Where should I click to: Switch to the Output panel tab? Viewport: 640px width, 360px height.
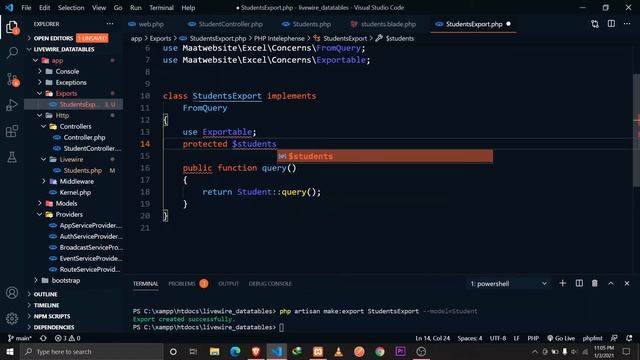pyautogui.click(x=229, y=284)
